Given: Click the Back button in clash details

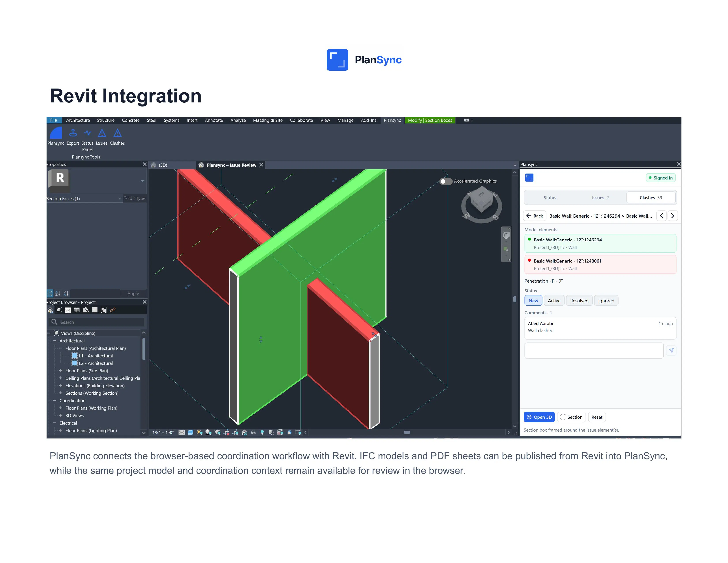Looking at the screenshot, I should (x=535, y=216).
